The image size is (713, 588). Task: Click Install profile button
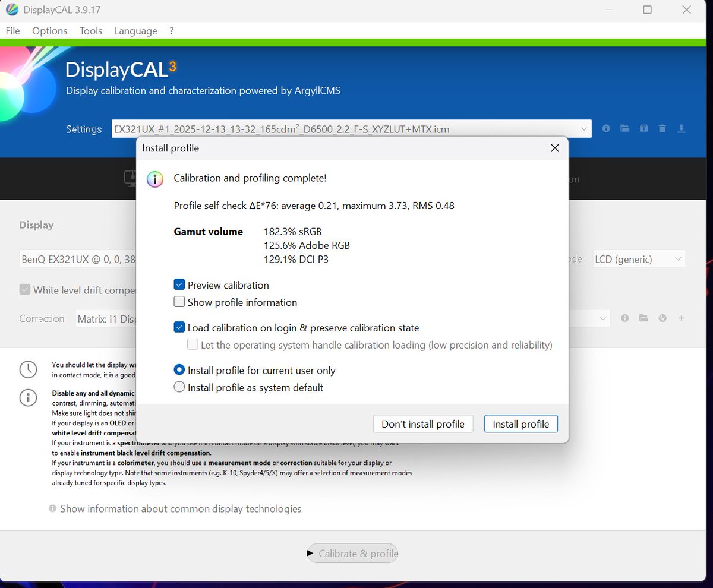[521, 424]
